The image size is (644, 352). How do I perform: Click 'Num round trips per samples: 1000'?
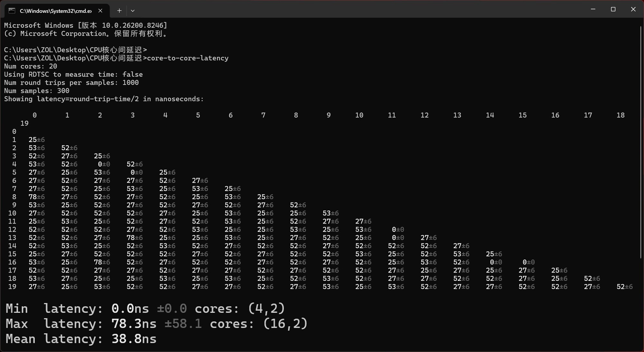tap(71, 83)
